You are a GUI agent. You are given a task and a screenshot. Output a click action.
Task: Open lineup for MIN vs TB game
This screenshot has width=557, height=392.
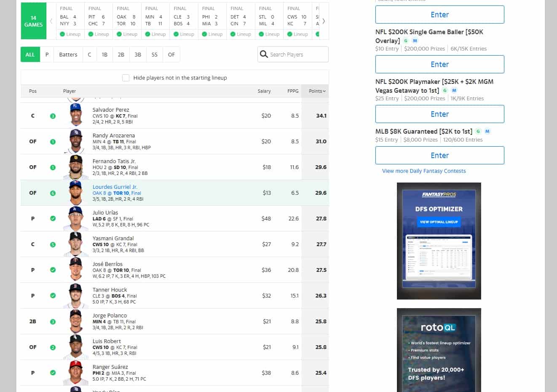pos(155,34)
